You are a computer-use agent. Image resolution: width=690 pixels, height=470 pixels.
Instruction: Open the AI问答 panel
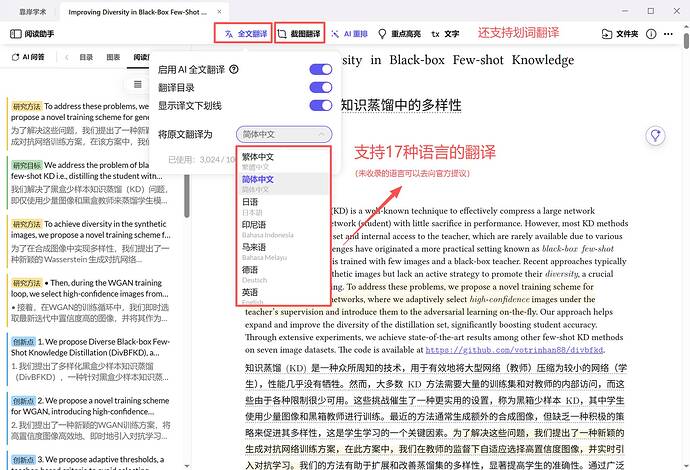pyautogui.click(x=28, y=57)
